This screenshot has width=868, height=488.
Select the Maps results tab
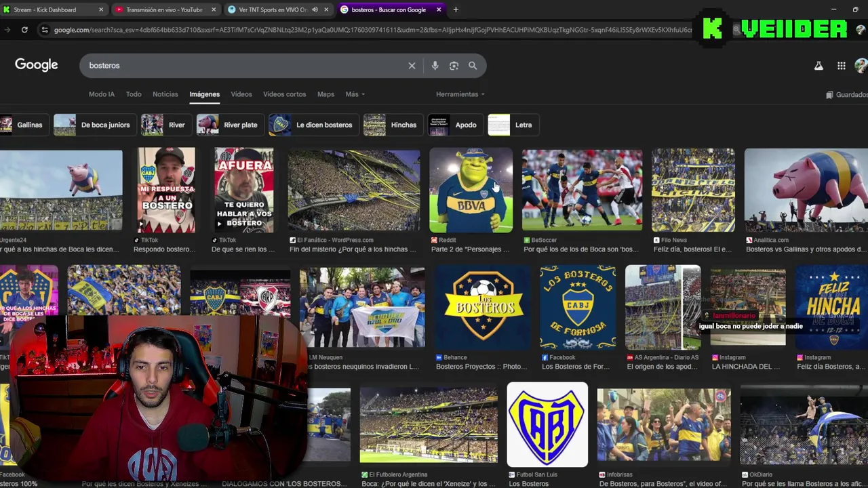325,94
